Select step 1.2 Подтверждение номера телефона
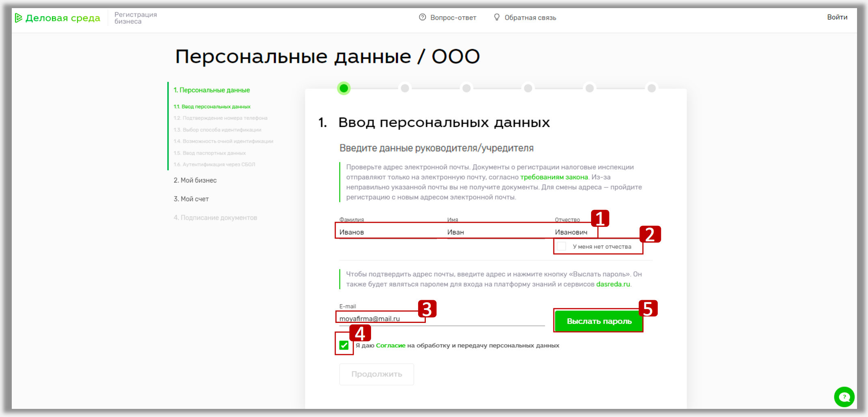This screenshot has width=868, height=417. pos(221,118)
